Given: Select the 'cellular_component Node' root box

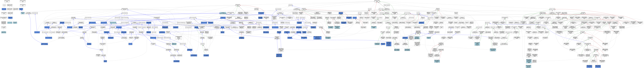Looking at the screenshot, I should point(23,1).
